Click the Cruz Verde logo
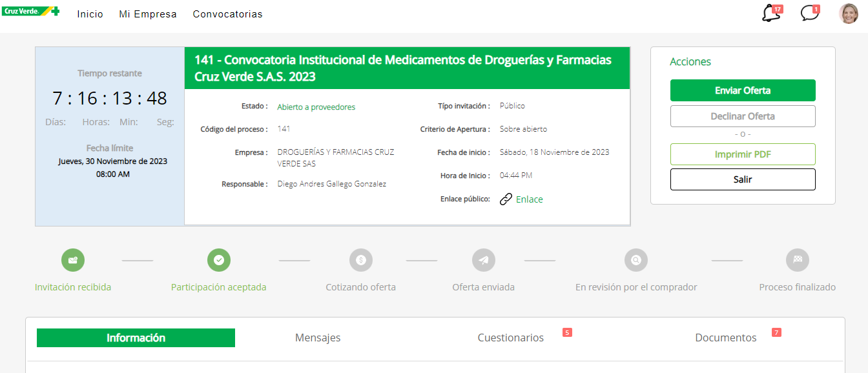This screenshot has width=868, height=373. [30, 11]
